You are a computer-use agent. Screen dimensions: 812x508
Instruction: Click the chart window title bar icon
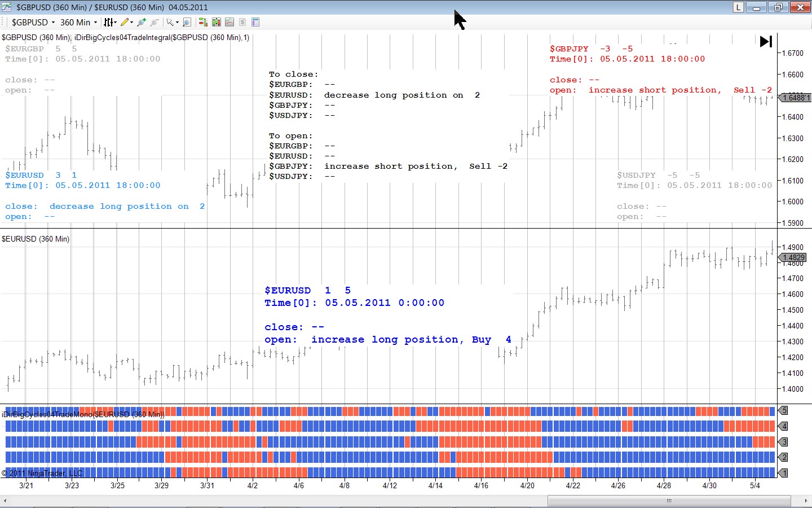click(x=7, y=7)
